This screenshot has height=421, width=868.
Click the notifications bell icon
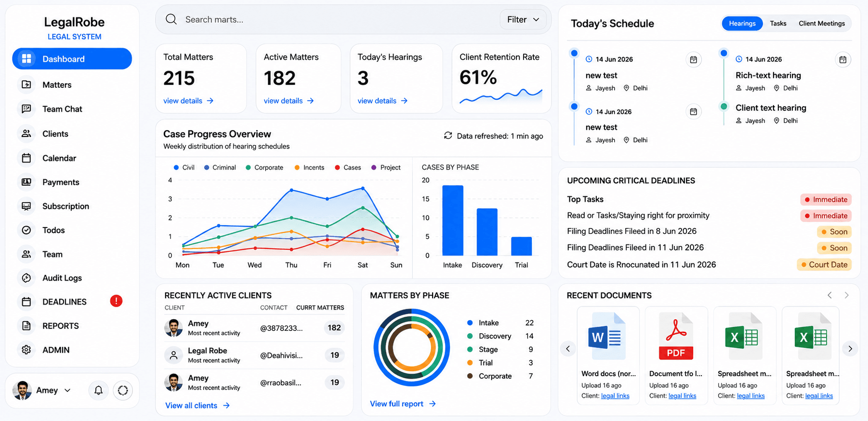point(98,390)
